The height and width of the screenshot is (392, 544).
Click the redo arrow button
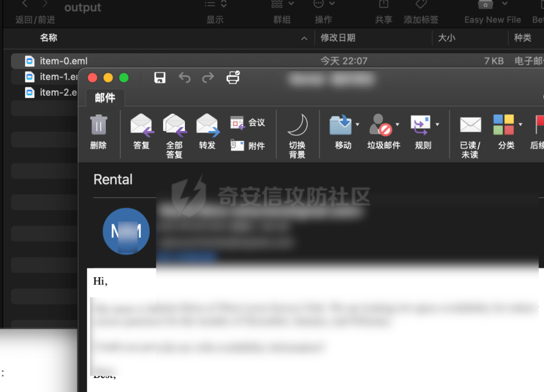pyautogui.click(x=208, y=78)
